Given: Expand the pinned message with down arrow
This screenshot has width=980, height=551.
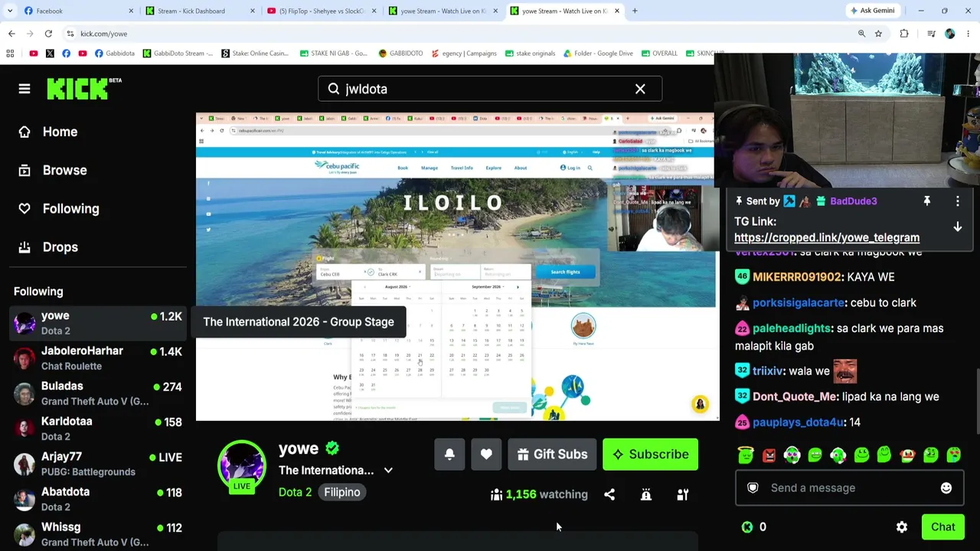Looking at the screenshot, I should [x=957, y=227].
